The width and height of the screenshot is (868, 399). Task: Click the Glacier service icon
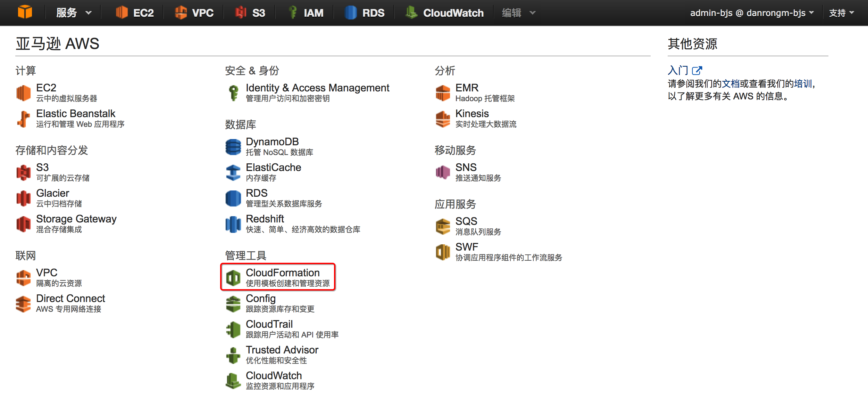pyautogui.click(x=24, y=198)
